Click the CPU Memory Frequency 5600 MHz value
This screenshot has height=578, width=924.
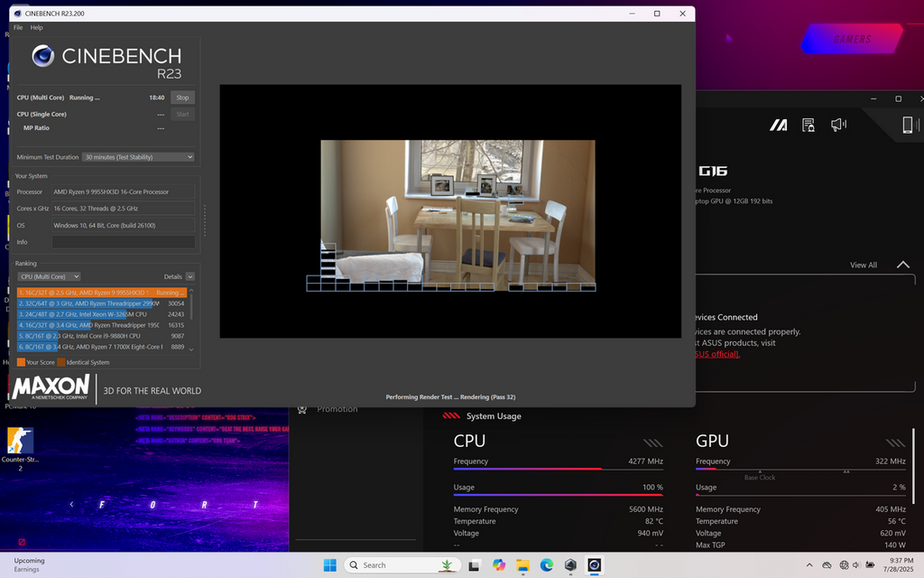click(646, 509)
